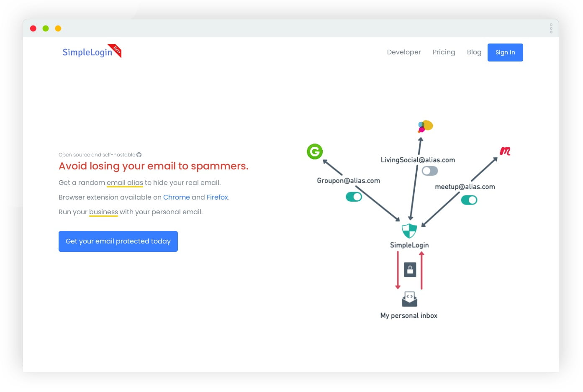Open the Firefox extension link

point(217,197)
